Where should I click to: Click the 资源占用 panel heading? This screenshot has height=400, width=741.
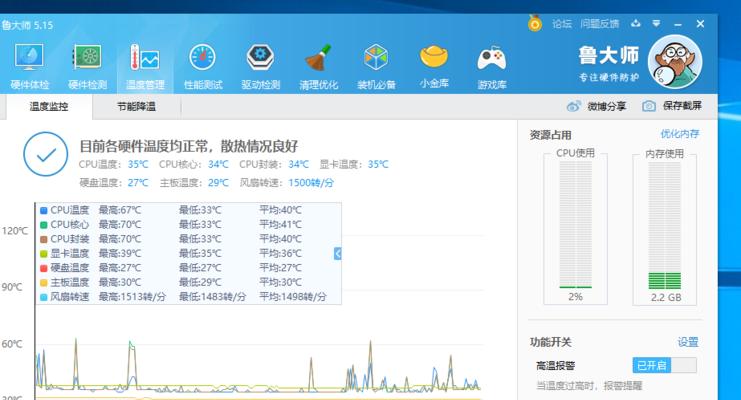pyautogui.click(x=551, y=135)
